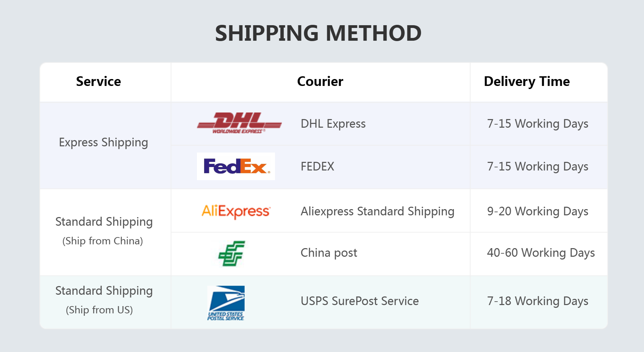Click the 40-60 Working Days delivery time

click(541, 253)
